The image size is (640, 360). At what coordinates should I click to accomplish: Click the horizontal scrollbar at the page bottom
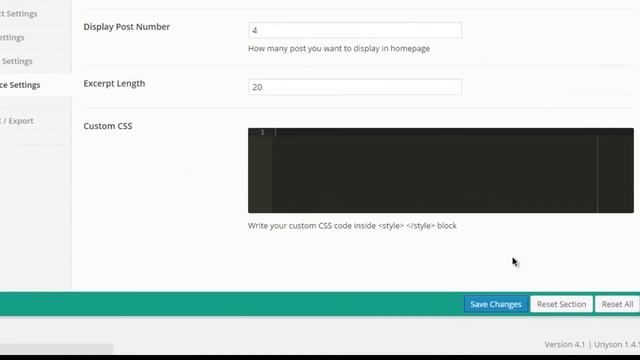pyautogui.click(x=56, y=349)
